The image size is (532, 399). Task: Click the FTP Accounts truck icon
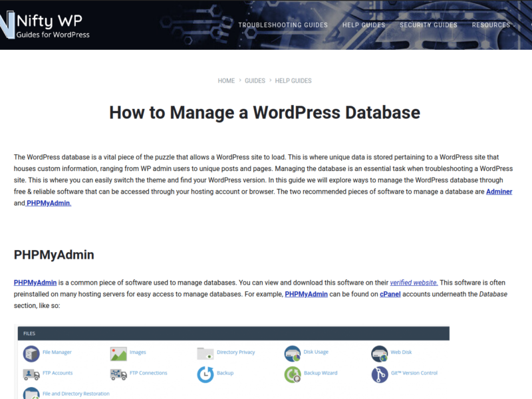point(31,374)
